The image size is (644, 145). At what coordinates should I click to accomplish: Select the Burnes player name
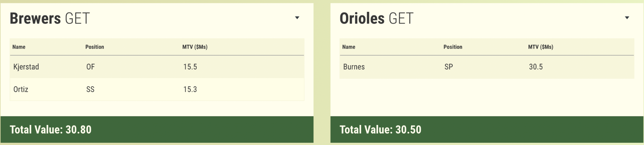pyautogui.click(x=354, y=67)
